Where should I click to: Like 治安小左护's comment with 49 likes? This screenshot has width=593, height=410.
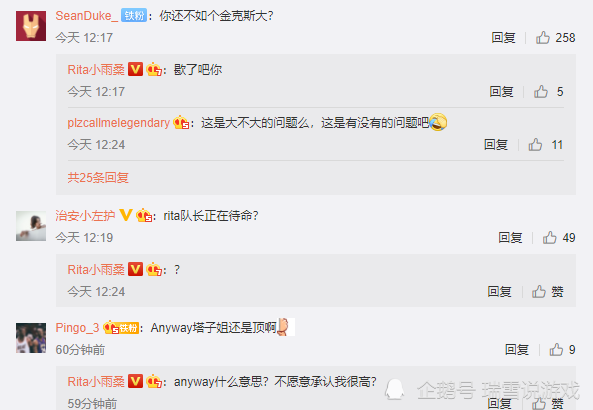550,238
